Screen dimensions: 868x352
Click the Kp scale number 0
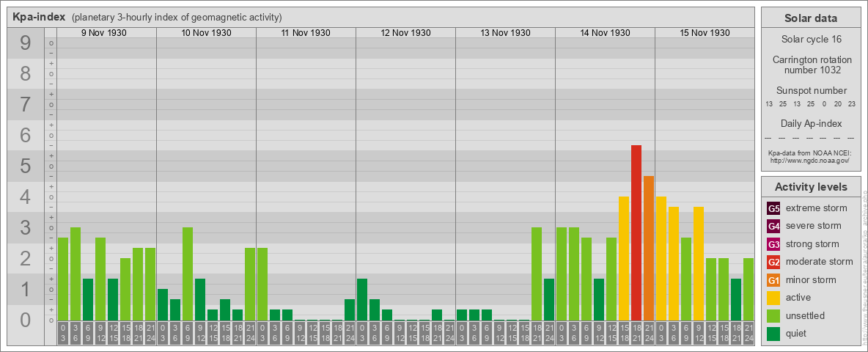point(26,320)
